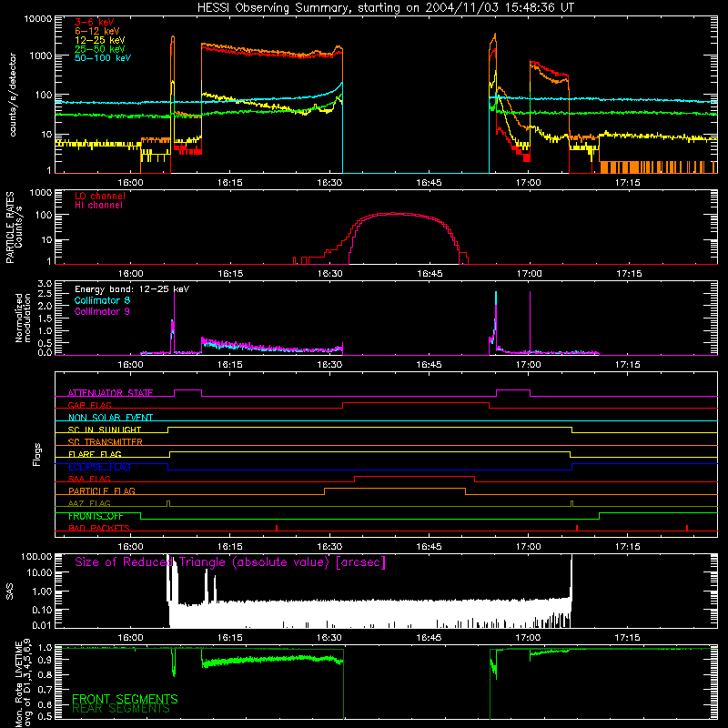This screenshot has width=728, height=728.
Task: Click the particle rate peak near 16:40
Action: [x=395, y=214]
